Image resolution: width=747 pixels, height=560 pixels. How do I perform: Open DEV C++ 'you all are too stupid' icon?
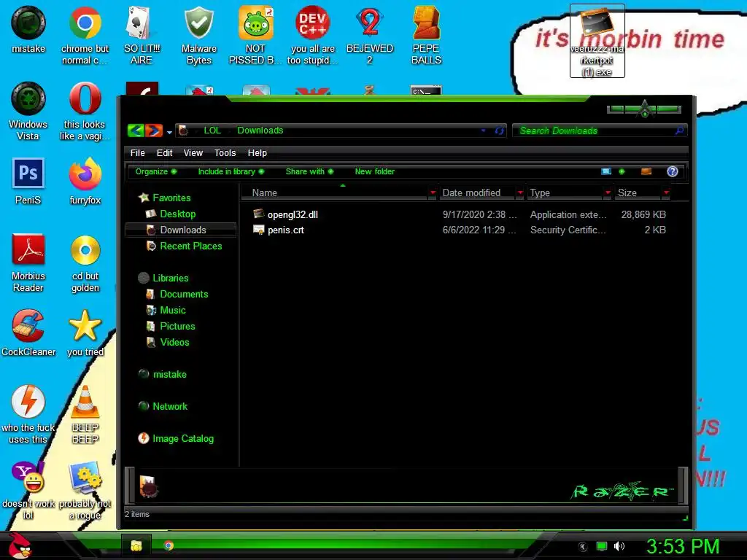click(312, 35)
